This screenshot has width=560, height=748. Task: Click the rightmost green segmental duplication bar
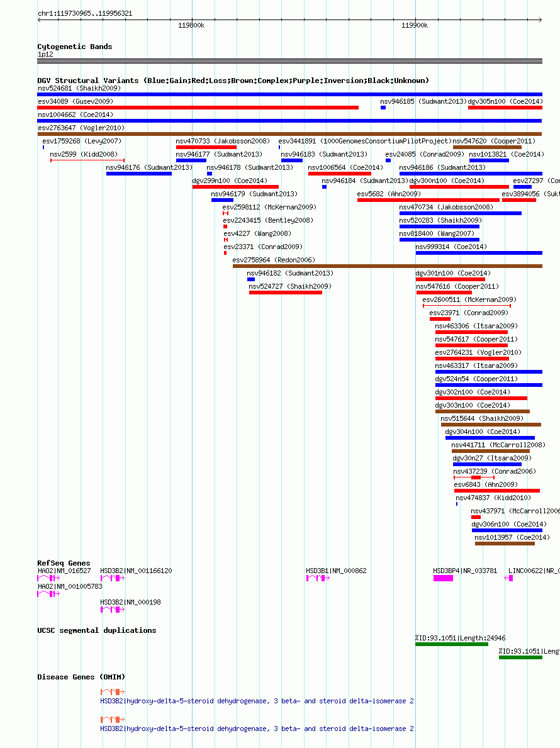coord(520,658)
